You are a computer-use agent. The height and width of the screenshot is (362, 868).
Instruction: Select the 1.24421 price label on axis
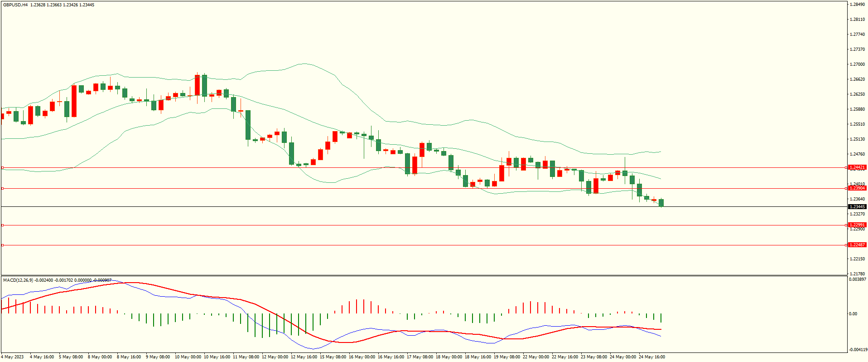point(857,167)
